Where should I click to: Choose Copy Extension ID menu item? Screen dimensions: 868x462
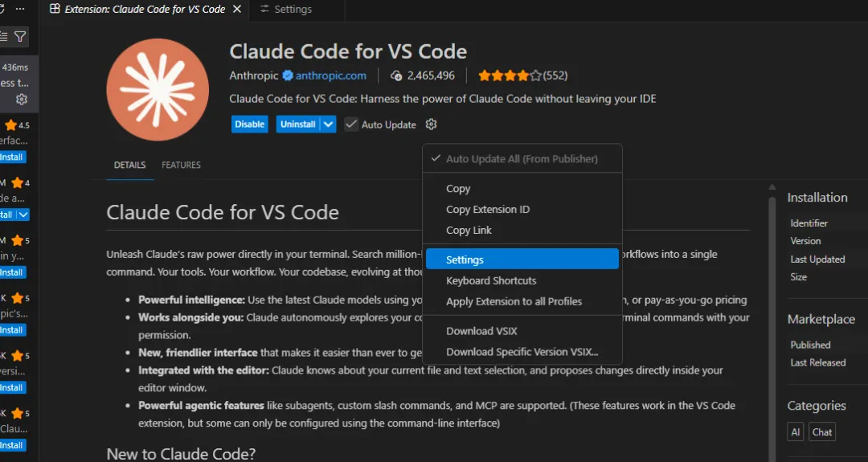[488, 210]
